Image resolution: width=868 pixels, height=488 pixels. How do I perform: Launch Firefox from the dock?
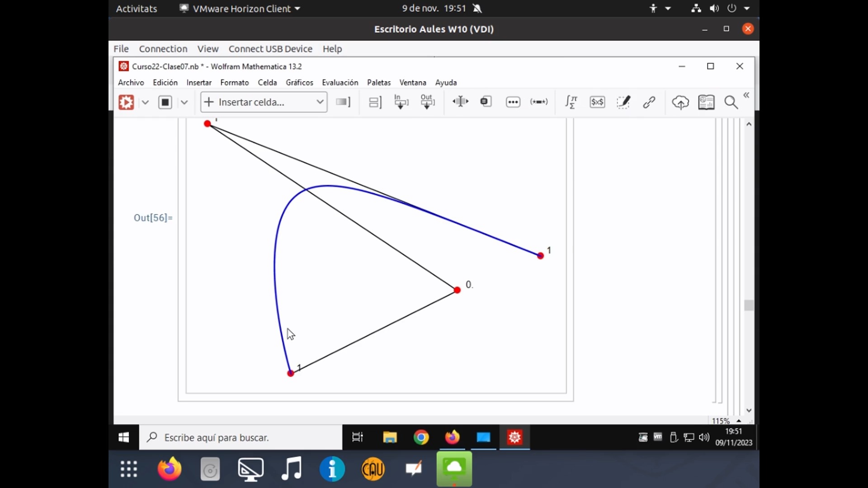click(x=170, y=469)
